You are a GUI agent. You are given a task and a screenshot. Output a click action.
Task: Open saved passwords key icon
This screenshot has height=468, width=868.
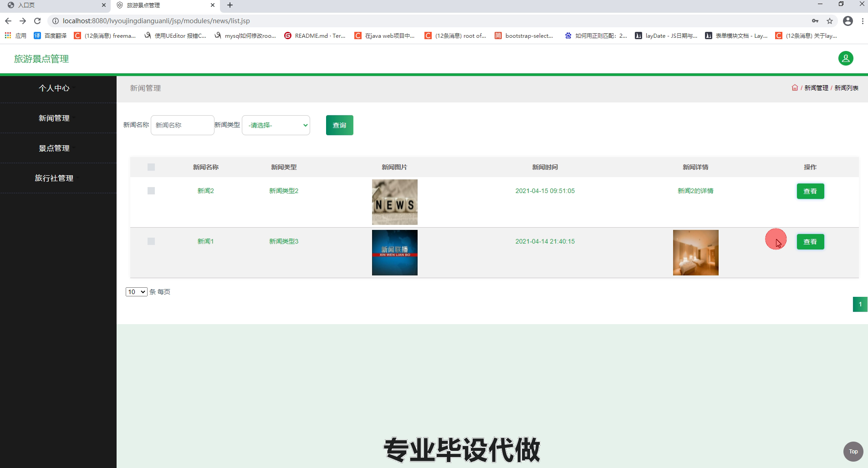tap(815, 21)
